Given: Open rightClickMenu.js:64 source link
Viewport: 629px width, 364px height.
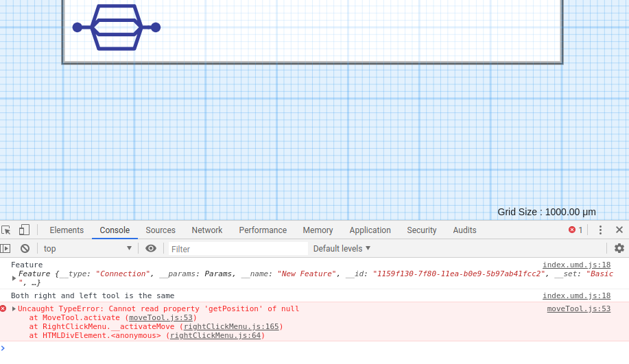Looking at the screenshot, I should point(215,335).
